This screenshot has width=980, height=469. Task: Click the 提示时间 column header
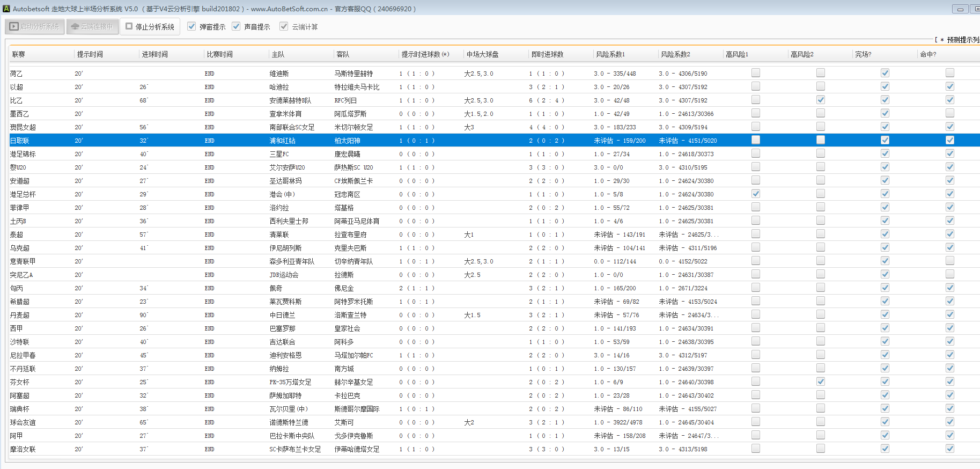[90, 54]
